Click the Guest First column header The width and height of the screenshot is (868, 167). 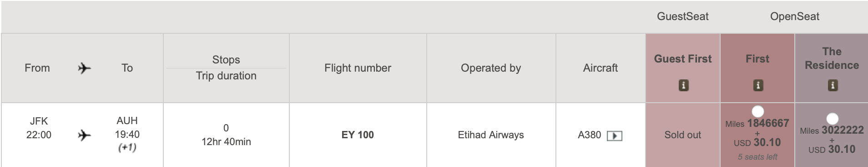(x=682, y=59)
